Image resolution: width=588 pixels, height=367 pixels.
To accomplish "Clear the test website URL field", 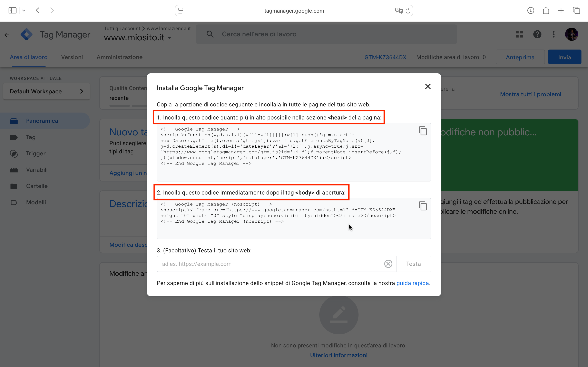I will click(x=388, y=264).
